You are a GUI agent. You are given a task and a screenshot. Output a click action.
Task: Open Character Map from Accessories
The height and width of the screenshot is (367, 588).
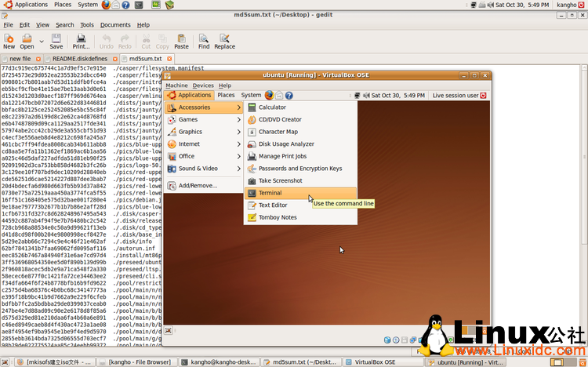coord(300,132)
